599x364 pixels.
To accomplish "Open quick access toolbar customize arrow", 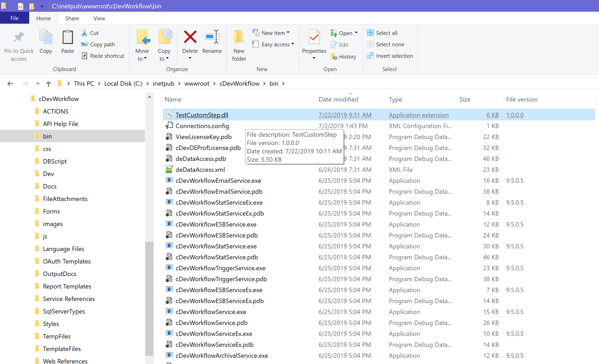I will [42, 6].
